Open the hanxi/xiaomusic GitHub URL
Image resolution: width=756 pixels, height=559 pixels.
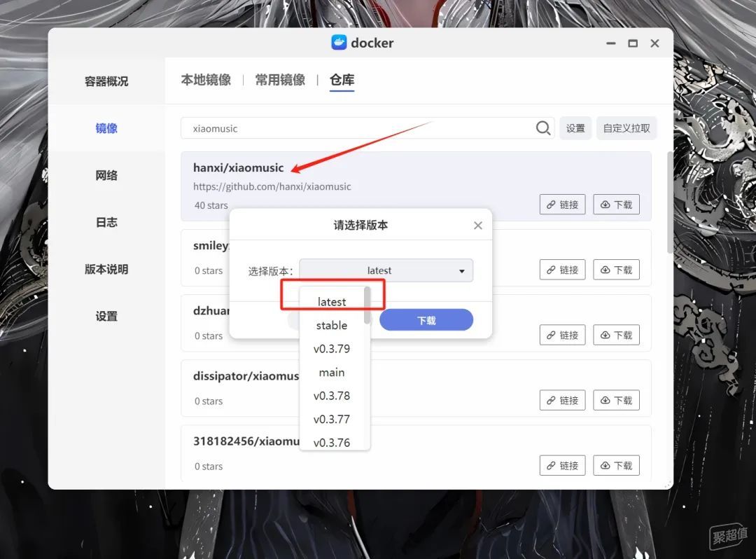click(272, 186)
